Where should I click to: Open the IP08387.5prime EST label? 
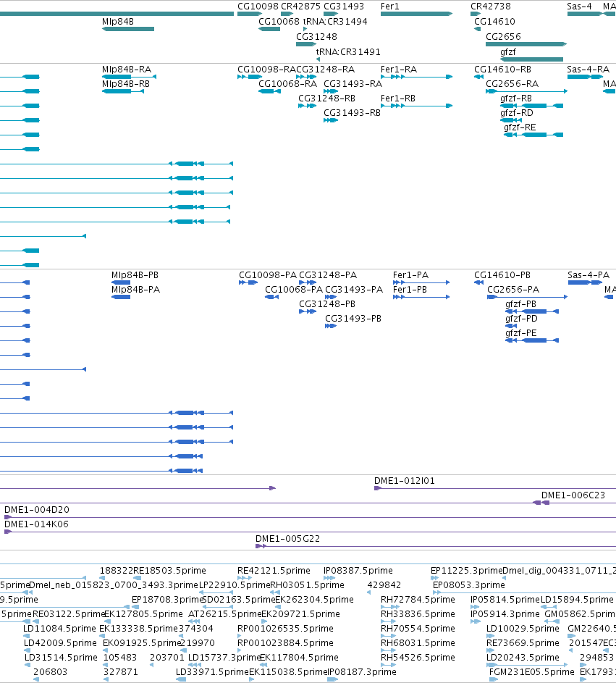pos(358,571)
